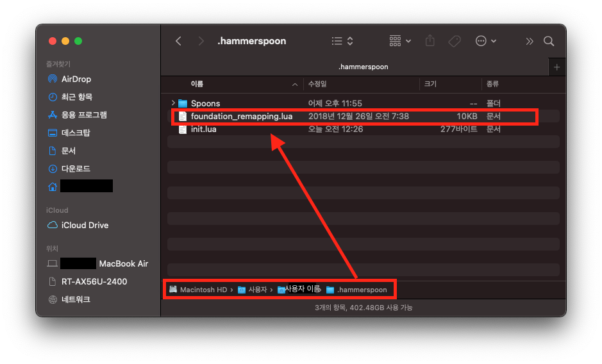Go forward with the forward arrow
Viewport: 602px width, 364px height.
coord(201,41)
